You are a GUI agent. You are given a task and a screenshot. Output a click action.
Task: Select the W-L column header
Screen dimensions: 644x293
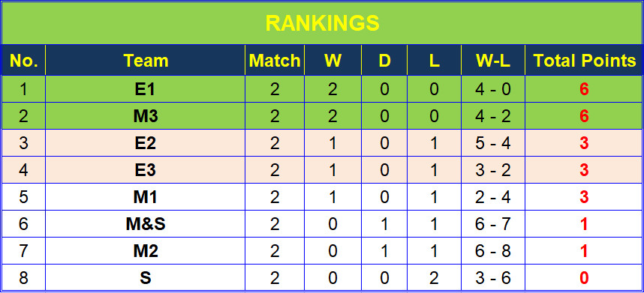(493, 60)
